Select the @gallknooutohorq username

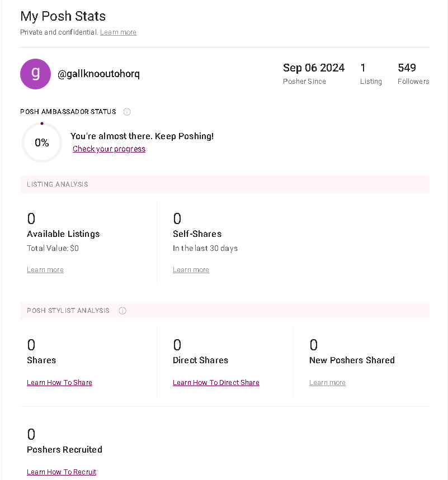click(x=98, y=74)
